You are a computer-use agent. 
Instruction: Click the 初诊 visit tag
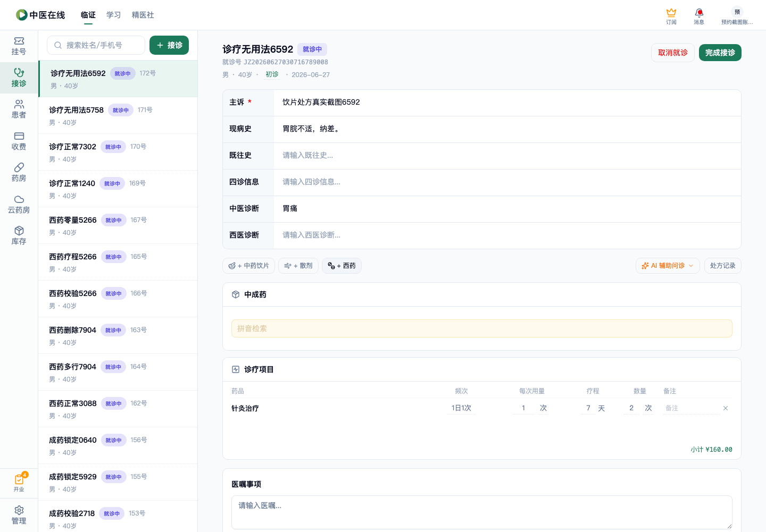point(272,74)
